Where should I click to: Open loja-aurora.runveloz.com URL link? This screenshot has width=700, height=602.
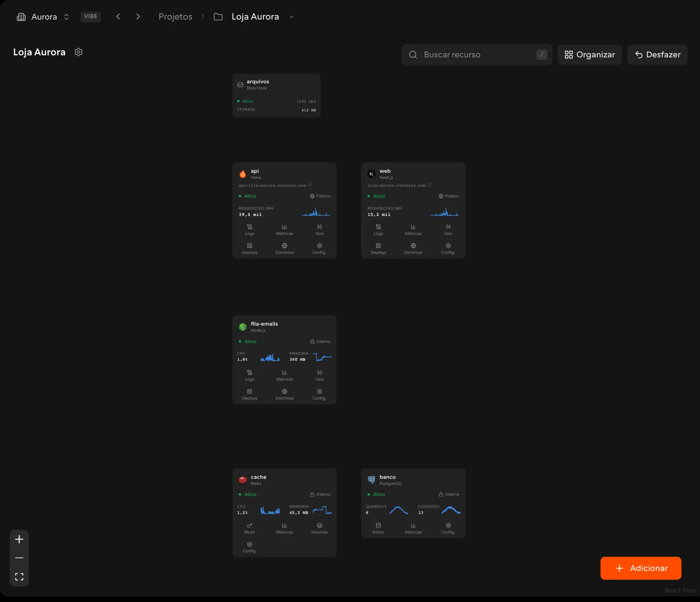396,186
